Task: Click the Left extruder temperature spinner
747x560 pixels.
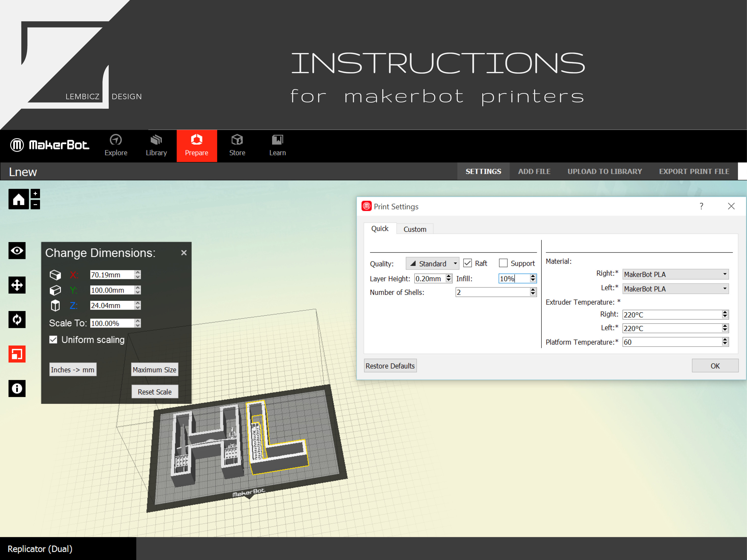Action: (x=725, y=328)
